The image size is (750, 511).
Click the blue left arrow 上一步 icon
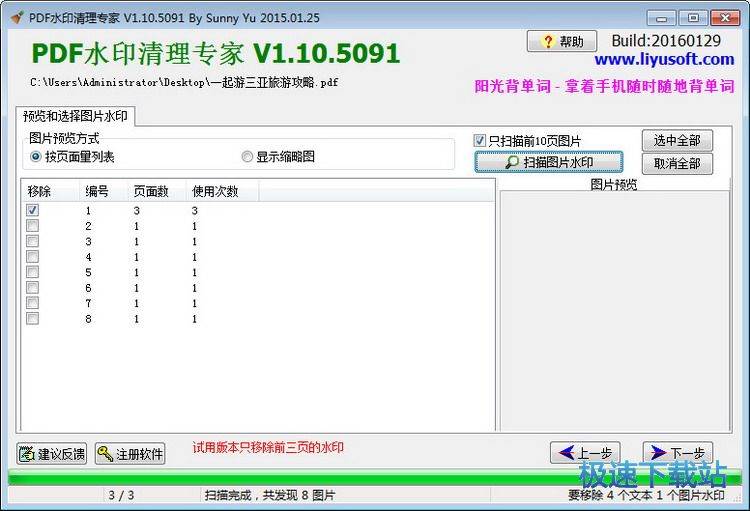[x=567, y=453]
